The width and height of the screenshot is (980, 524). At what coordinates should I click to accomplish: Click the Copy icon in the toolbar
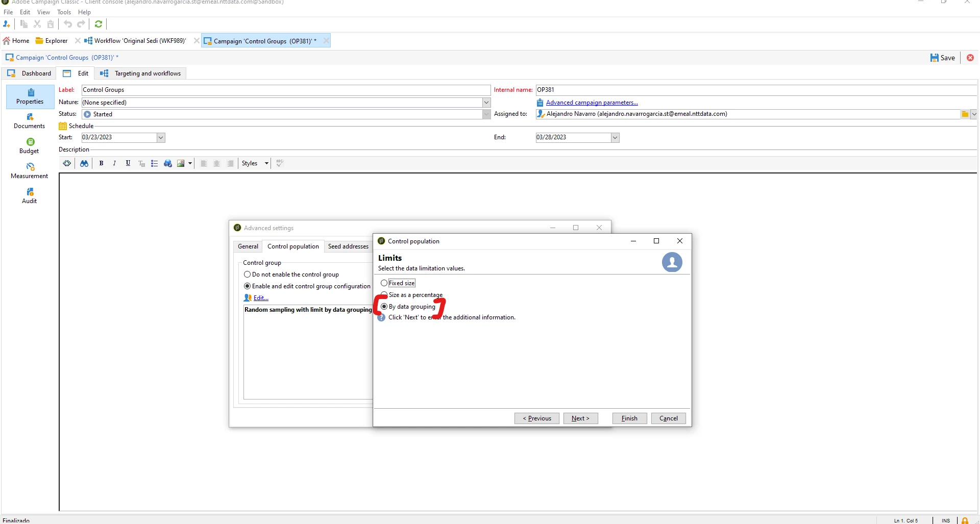(x=24, y=24)
